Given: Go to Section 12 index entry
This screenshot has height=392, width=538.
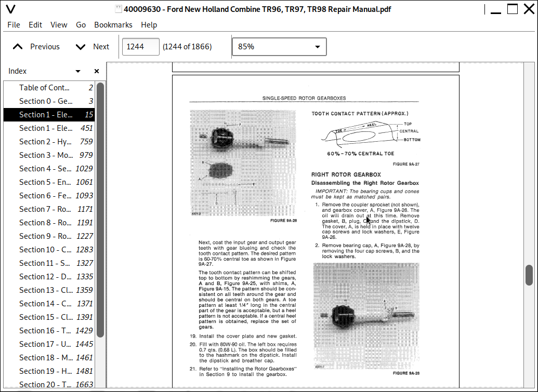Looking at the screenshot, I should 49,277.
